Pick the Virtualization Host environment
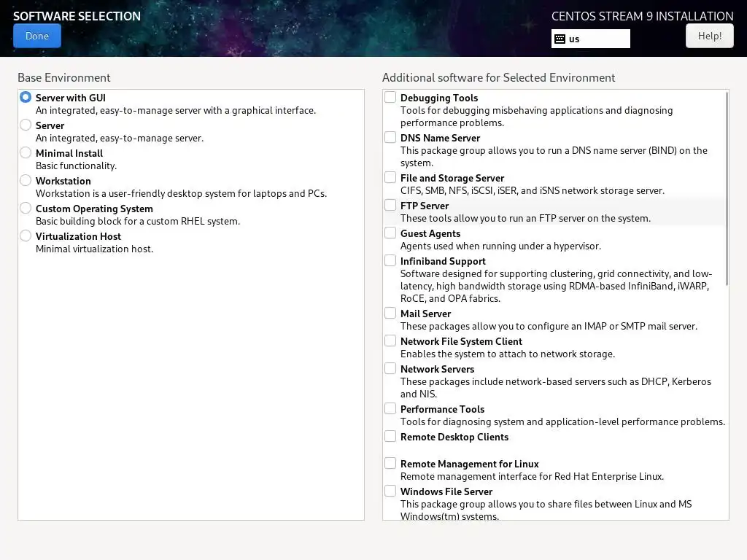The image size is (747, 560). pos(26,236)
